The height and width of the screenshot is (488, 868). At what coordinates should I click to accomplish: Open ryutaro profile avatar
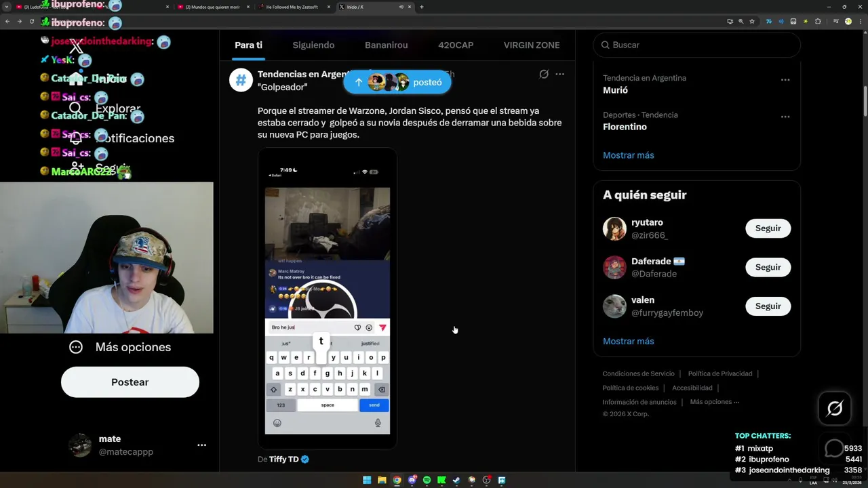pyautogui.click(x=614, y=228)
